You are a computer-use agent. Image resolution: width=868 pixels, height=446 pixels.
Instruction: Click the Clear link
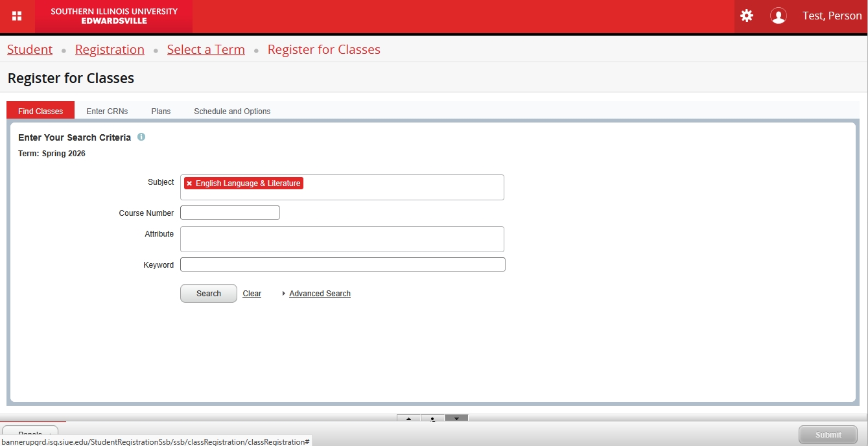(x=252, y=294)
